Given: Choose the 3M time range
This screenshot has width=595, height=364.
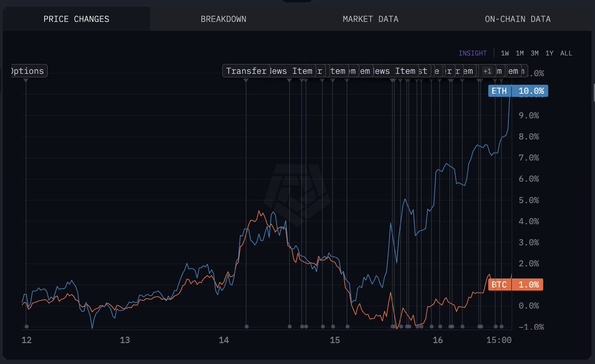Looking at the screenshot, I should [535, 53].
